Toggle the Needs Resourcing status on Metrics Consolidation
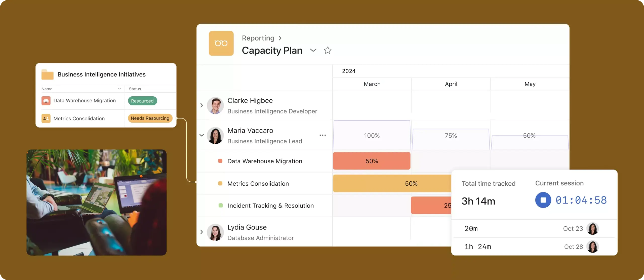644x280 pixels. pos(150,118)
